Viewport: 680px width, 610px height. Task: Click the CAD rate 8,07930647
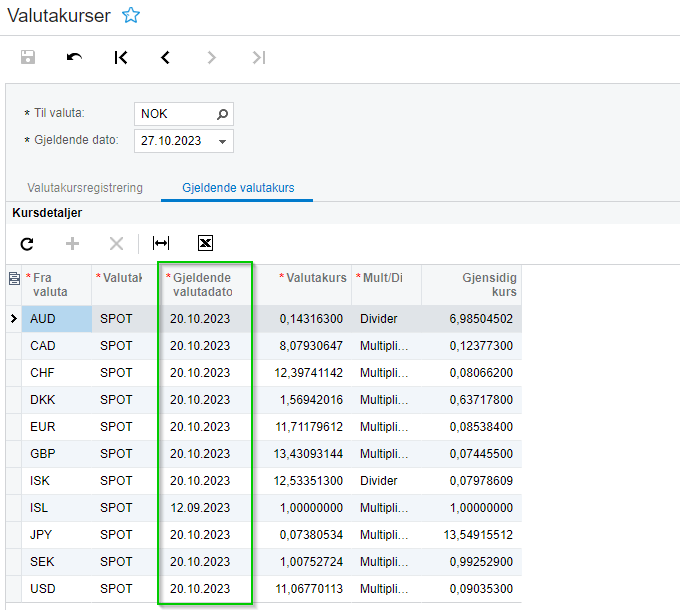(311, 346)
